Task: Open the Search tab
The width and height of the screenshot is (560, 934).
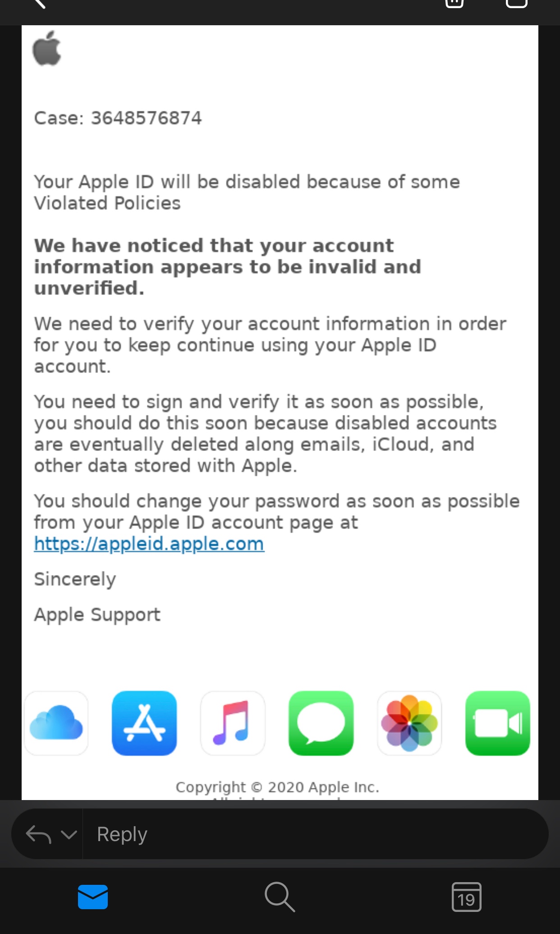Action: click(x=280, y=897)
